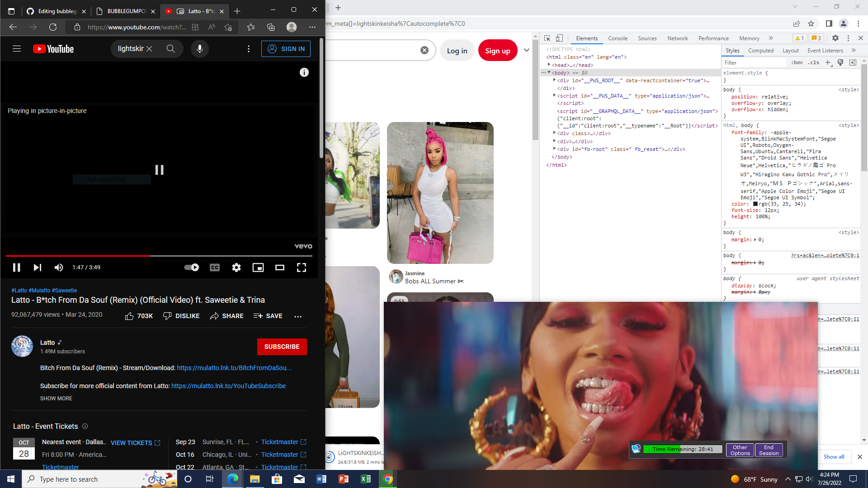Open the YouTube hamburger guide menu
Image resolution: width=868 pixels, height=488 pixels.
click(17, 49)
